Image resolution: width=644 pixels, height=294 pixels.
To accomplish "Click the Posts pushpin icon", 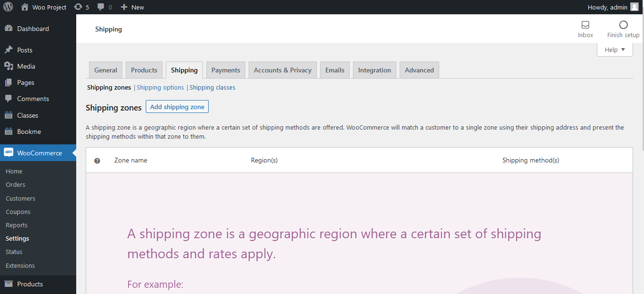I will 9,50.
